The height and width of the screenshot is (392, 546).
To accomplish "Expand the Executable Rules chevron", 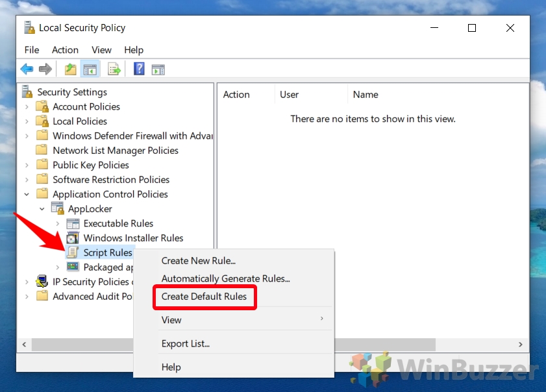I will [x=57, y=223].
